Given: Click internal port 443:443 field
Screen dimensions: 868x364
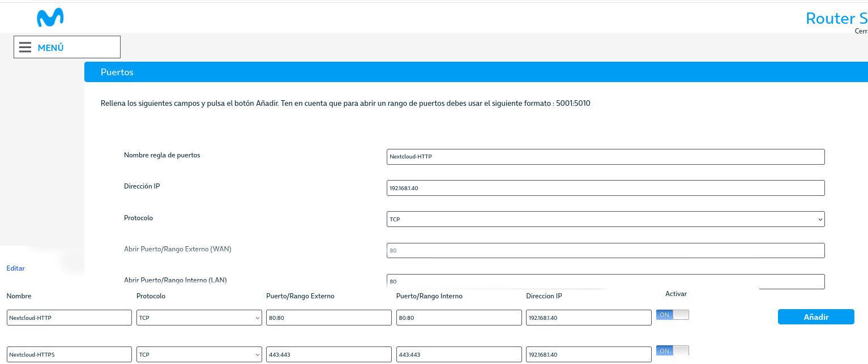Looking at the screenshot, I should point(459,354).
